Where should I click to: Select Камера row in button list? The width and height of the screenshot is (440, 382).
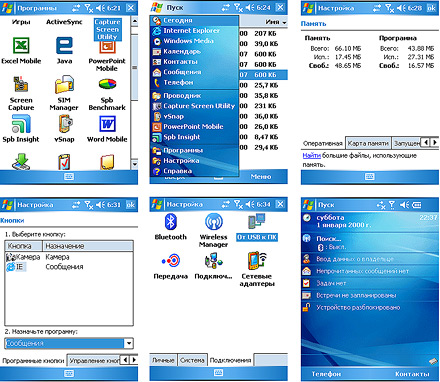pyautogui.click(x=69, y=257)
